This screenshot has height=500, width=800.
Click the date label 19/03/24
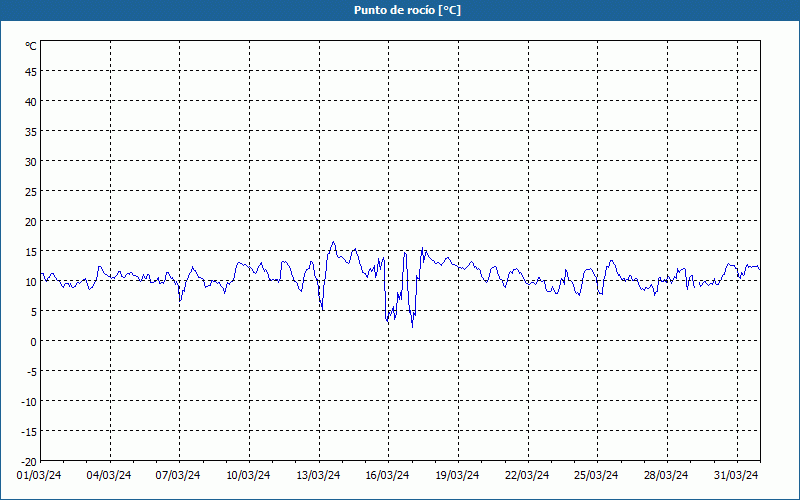457,476
